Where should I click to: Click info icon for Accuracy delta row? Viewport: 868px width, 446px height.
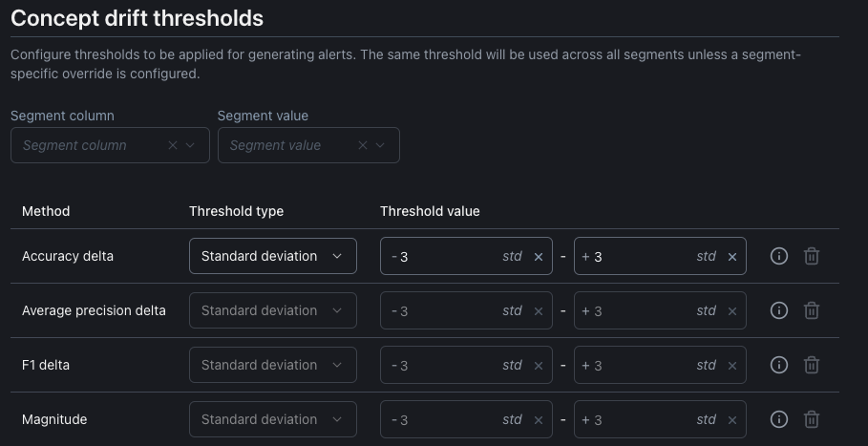779,256
